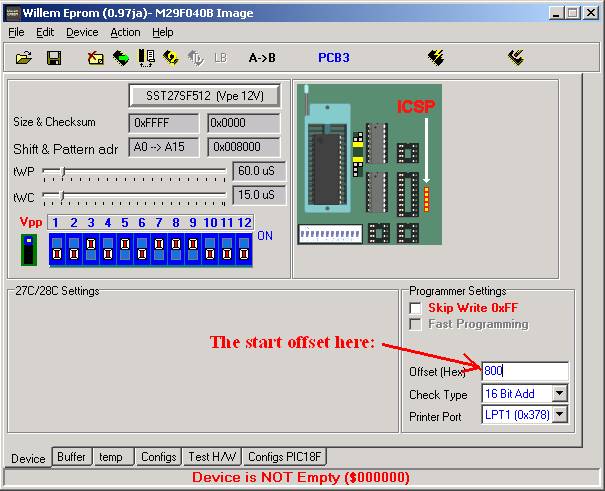The image size is (605, 491).
Task: Open the Printer Port dropdown arrow
Action: click(x=559, y=415)
